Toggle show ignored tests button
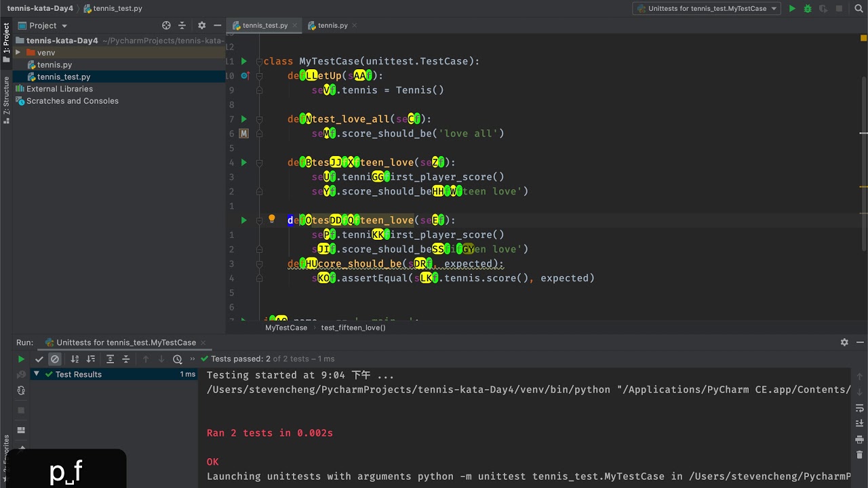 click(x=55, y=359)
